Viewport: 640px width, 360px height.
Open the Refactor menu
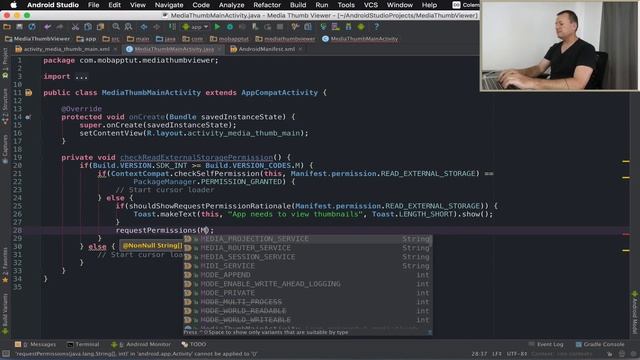(267, 5)
